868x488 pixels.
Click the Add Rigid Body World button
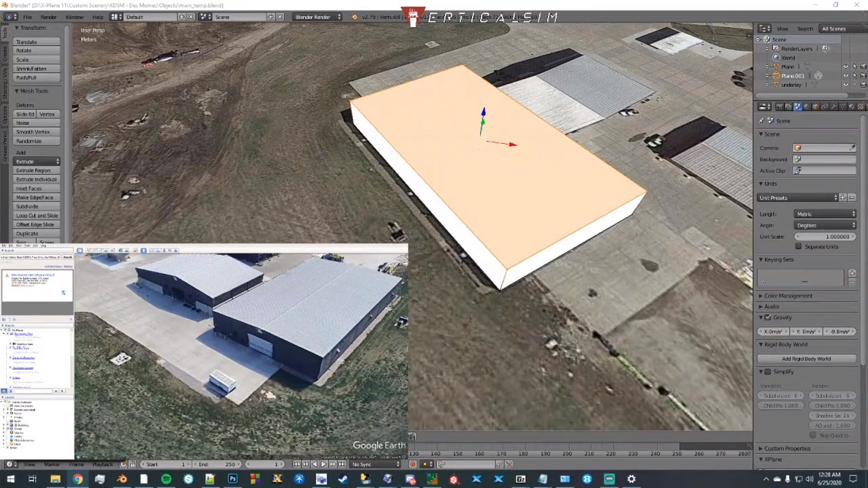[806, 358]
